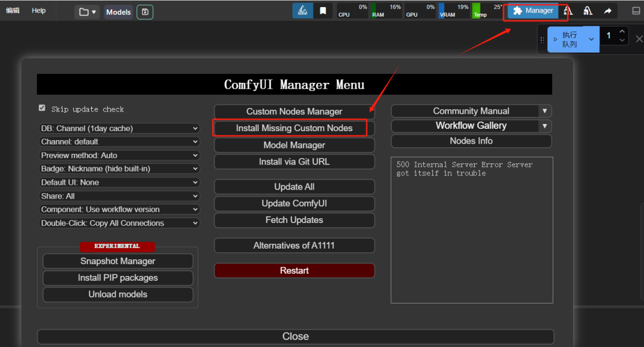The height and width of the screenshot is (347, 644).
Task: Open the DB: Channel (1day cache) dropdown
Action: [119, 128]
